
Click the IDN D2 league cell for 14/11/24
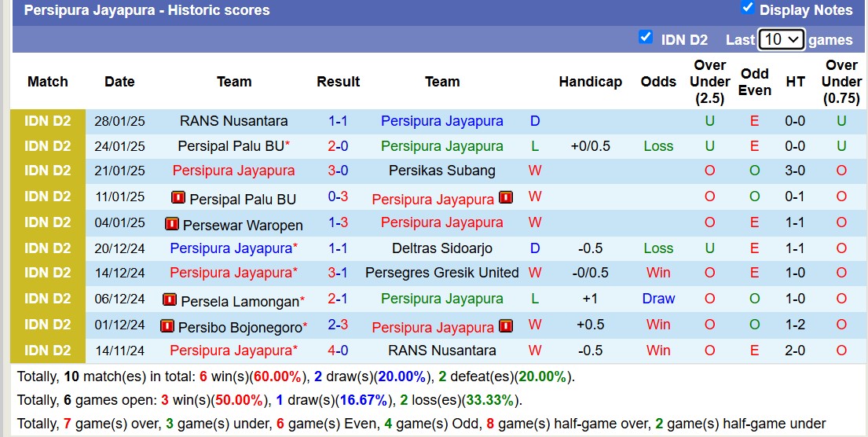tap(48, 350)
